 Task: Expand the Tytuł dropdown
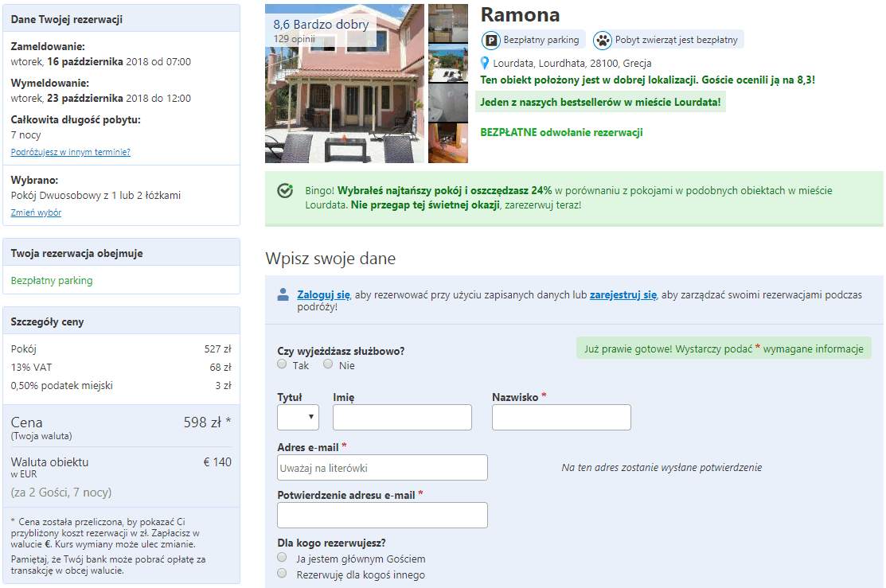(x=298, y=417)
